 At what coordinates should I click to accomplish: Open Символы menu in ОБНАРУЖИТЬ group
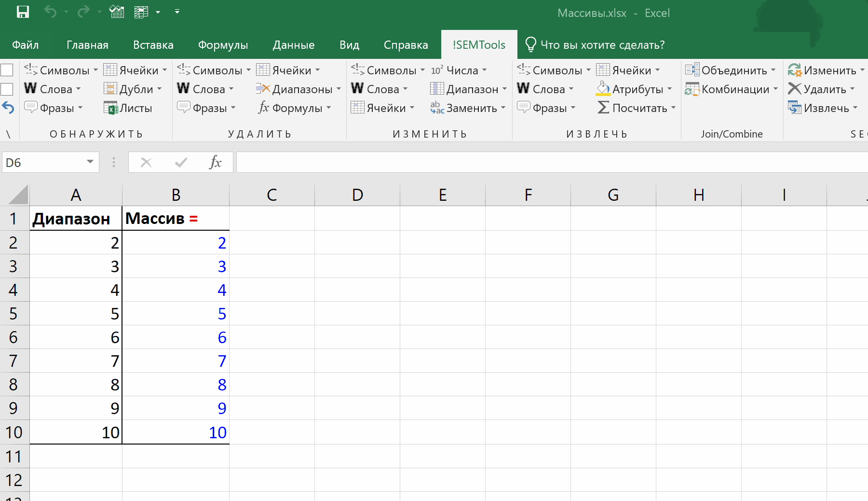61,70
